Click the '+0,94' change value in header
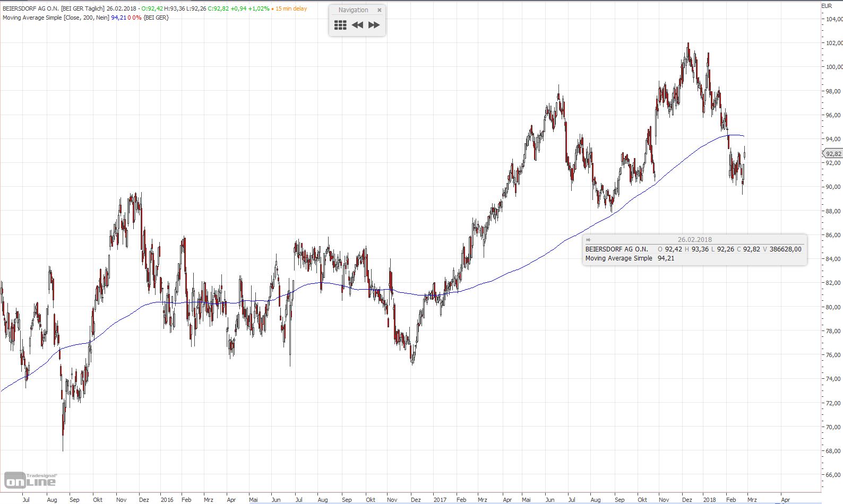The height and width of the screenshot is (504, 843). (238, 8)
